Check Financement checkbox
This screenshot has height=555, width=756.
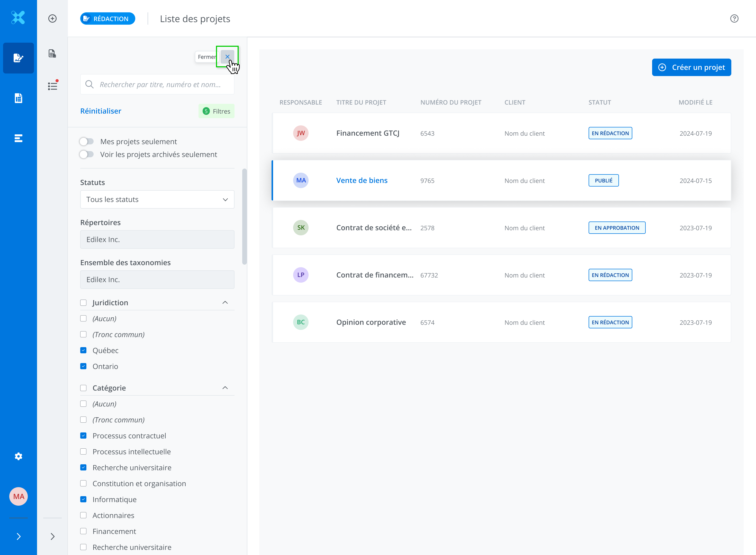[x=83, y=531]
